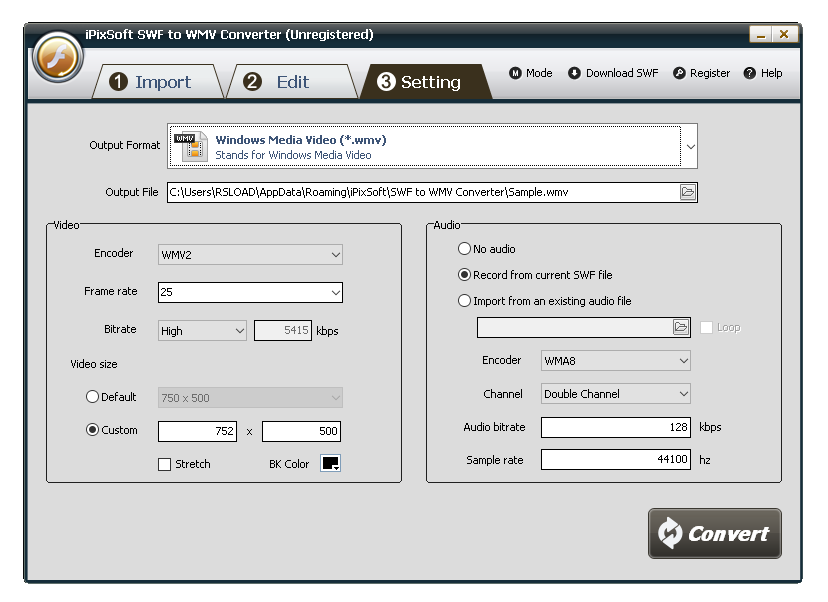
Task: Click the video bitrate 5415 kbps field
Action: 283,331
